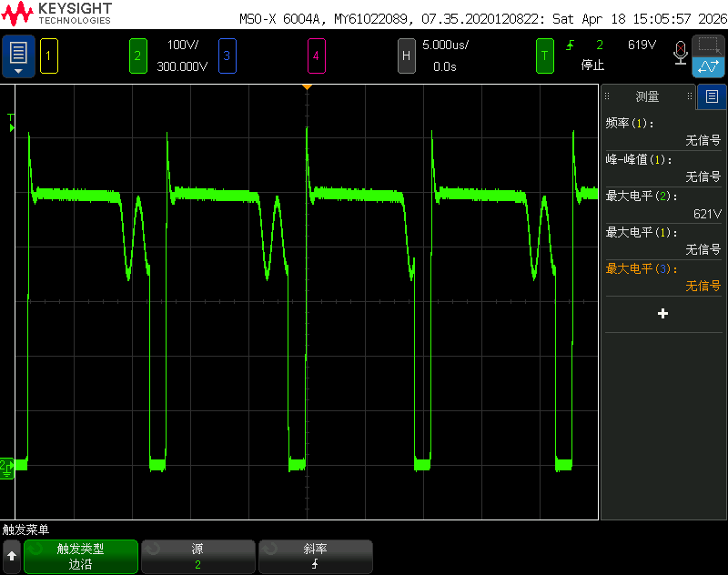
Task: Click the 测量 panel title
Action: coord(647,96)
